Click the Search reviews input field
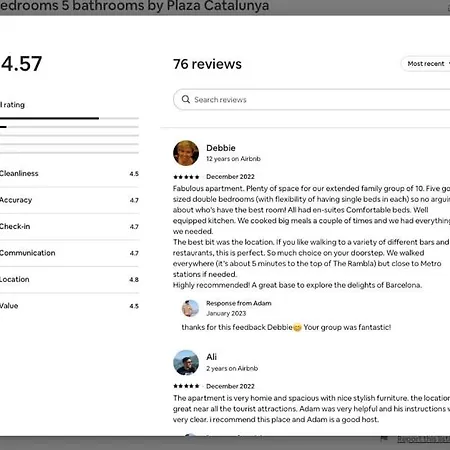 (x=312, y=99)
